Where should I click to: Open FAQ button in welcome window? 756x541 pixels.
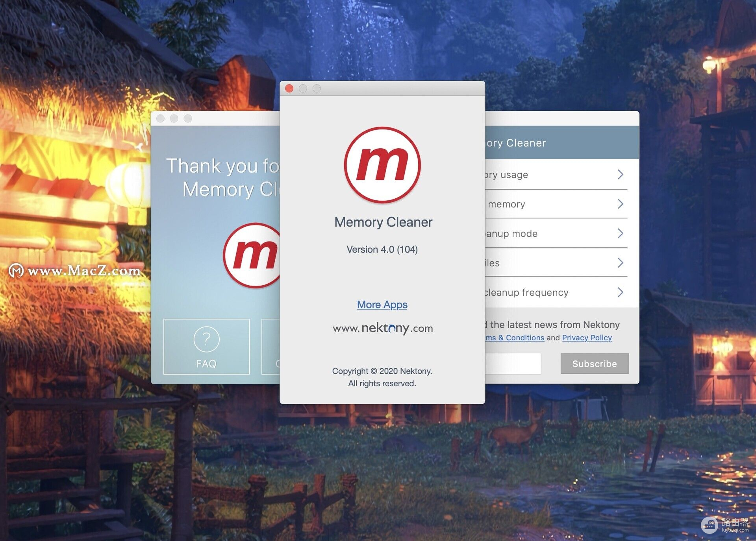(x=206, y=346)
